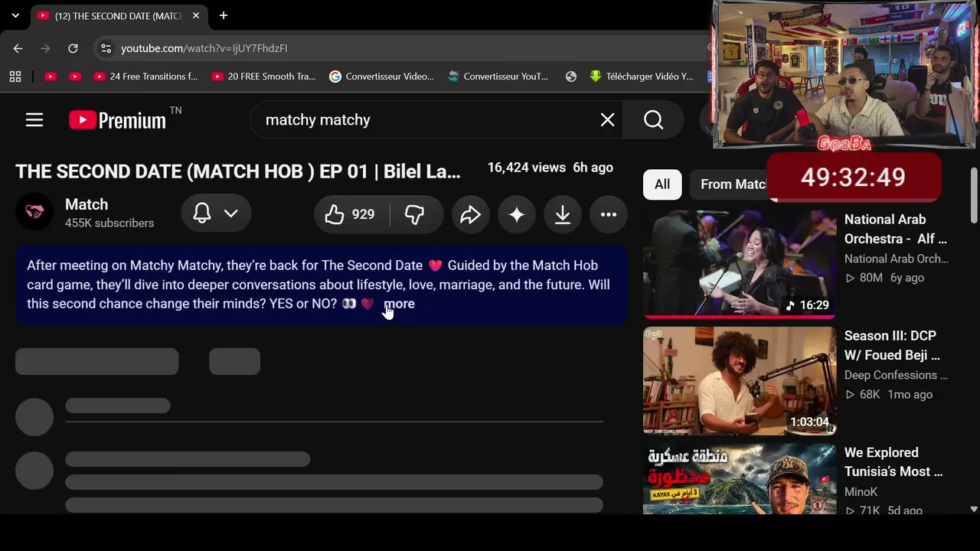Open the '20 FREE Smooth Tra...' bookmark

(x=263, y=77)
